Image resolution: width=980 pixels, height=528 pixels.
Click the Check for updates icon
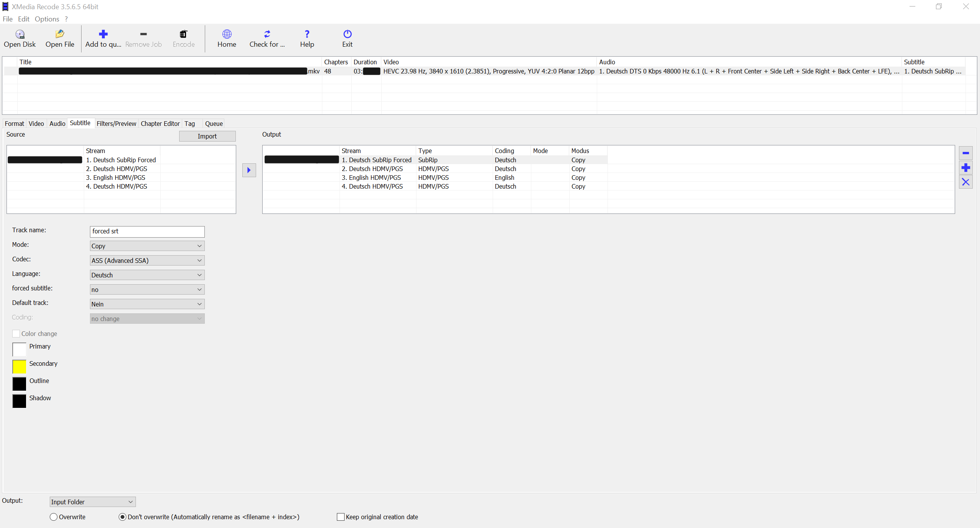267,34
